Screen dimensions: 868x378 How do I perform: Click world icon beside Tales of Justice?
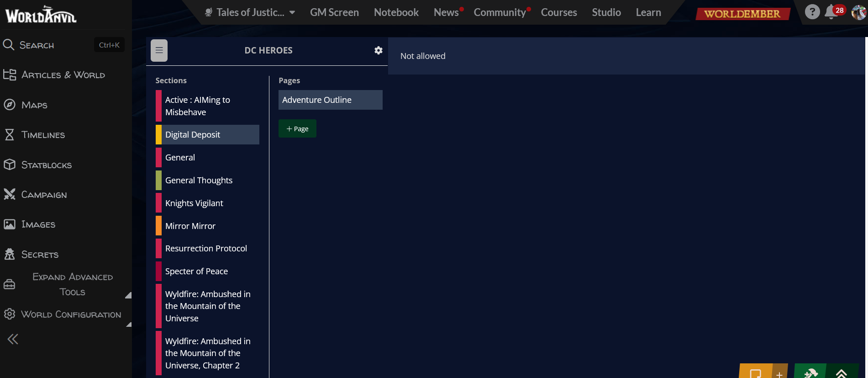[209, 12]
